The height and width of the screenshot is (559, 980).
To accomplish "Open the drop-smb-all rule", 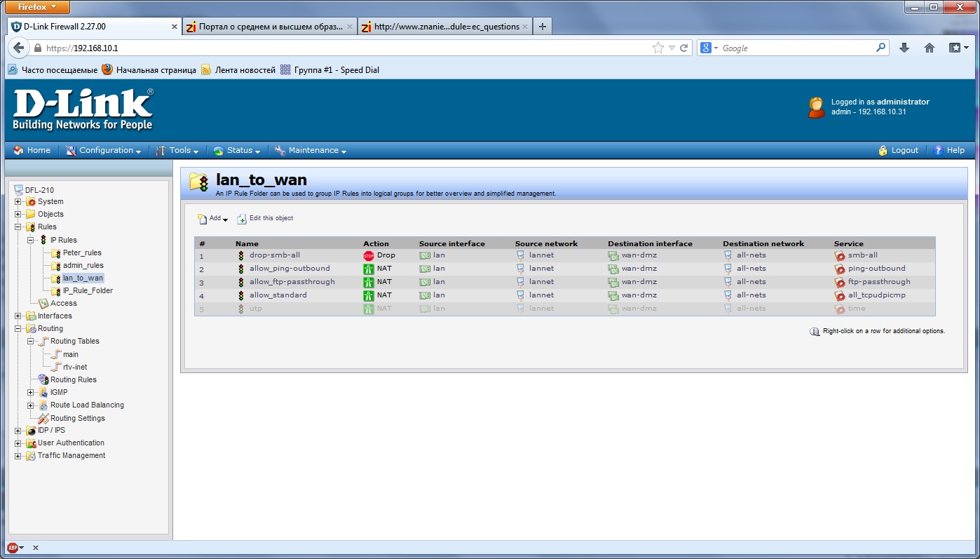I will click(275, 255).
